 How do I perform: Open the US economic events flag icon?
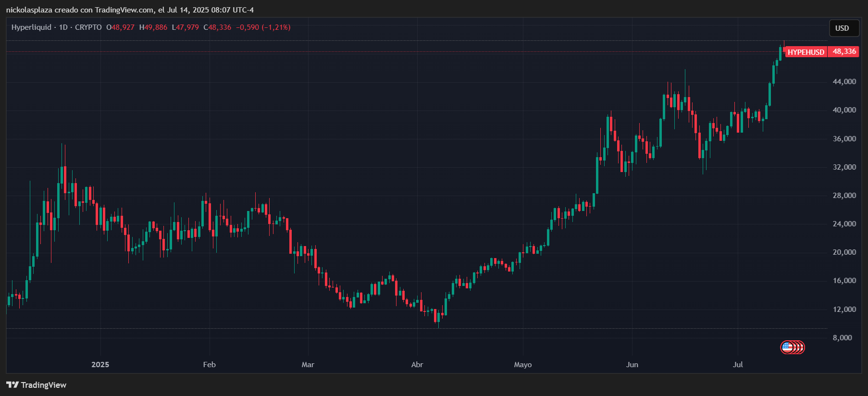[787, 347]
